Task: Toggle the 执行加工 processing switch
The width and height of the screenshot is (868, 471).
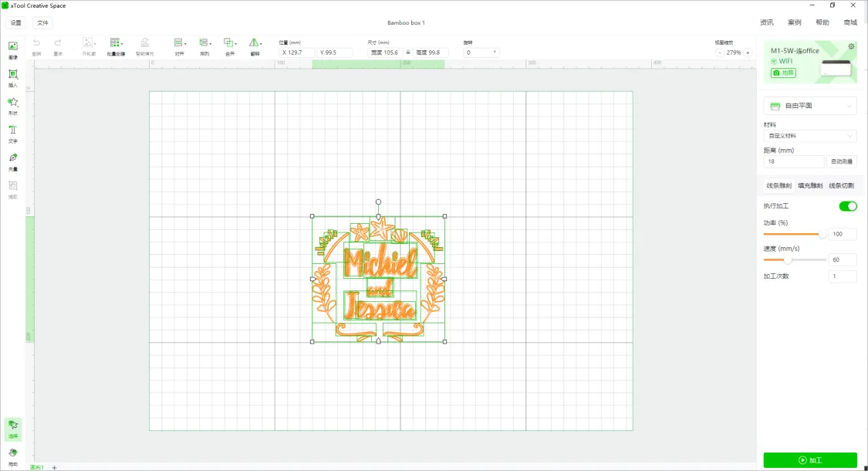Action: click(x=847, y=206)
